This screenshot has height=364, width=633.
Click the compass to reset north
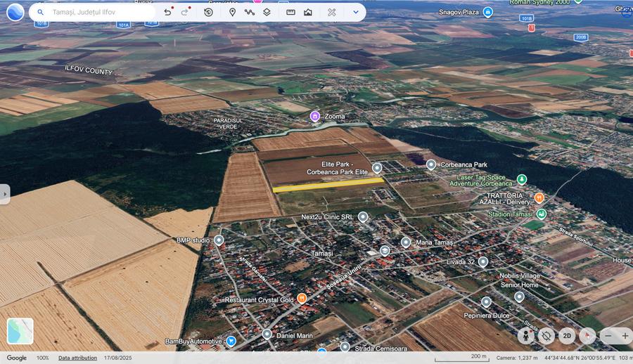pos(587,336)
